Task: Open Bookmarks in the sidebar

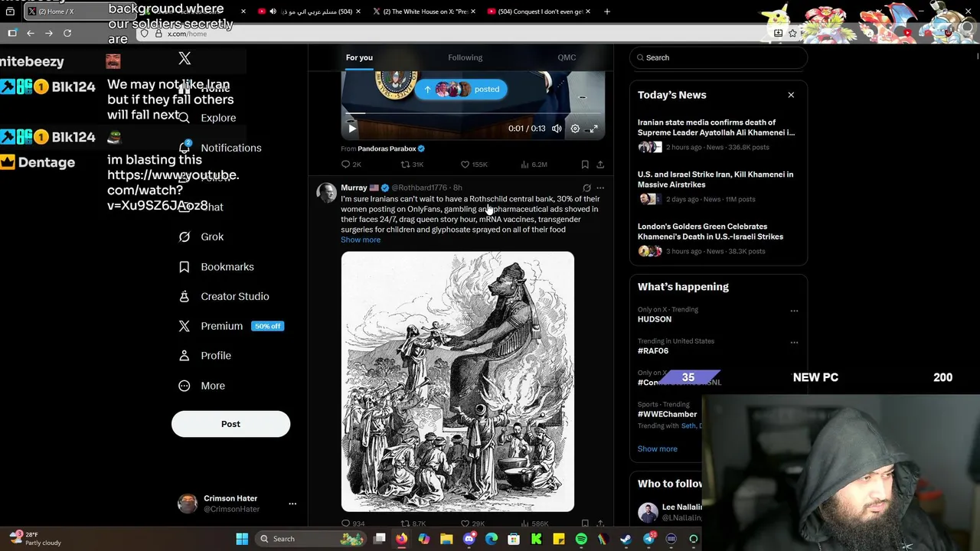Action: 216,267
